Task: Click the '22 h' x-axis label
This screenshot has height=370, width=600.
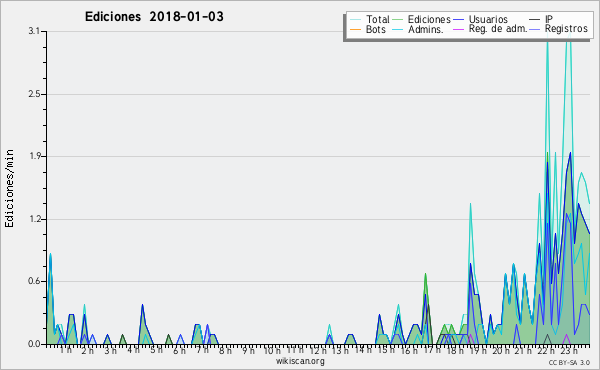Action: [x=546, y=351]
